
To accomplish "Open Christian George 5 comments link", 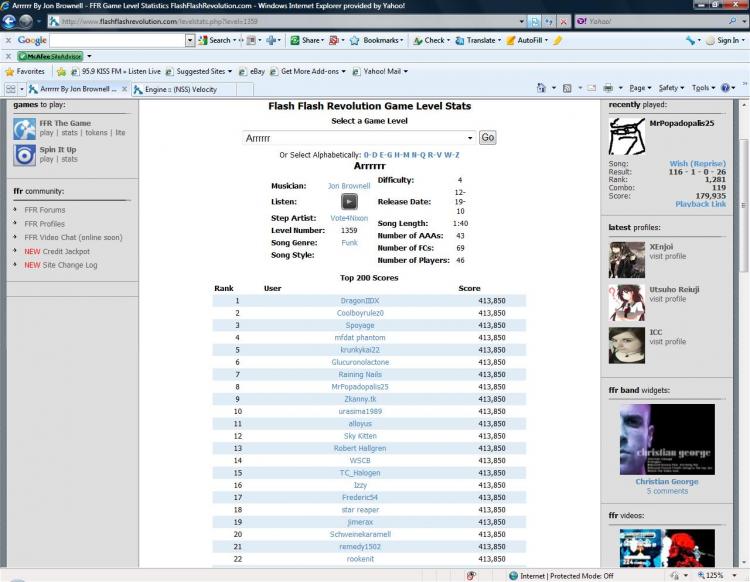I will click(x=667, y=491).
